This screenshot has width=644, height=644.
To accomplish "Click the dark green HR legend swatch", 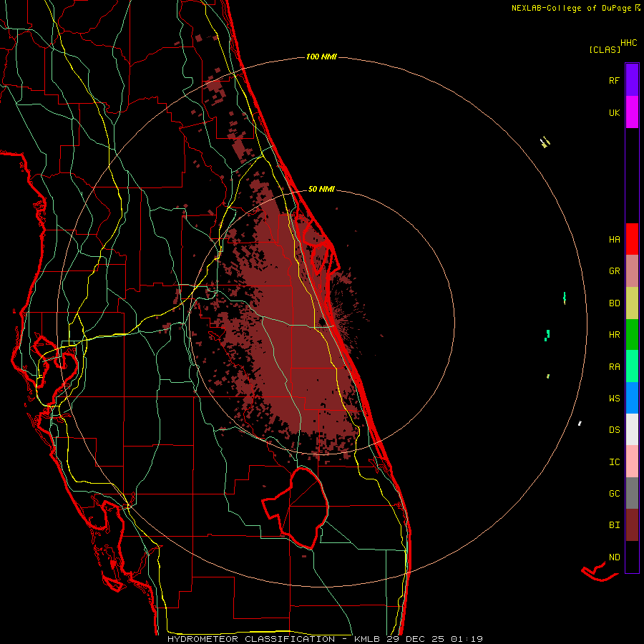I will click(x=632, y=334).
